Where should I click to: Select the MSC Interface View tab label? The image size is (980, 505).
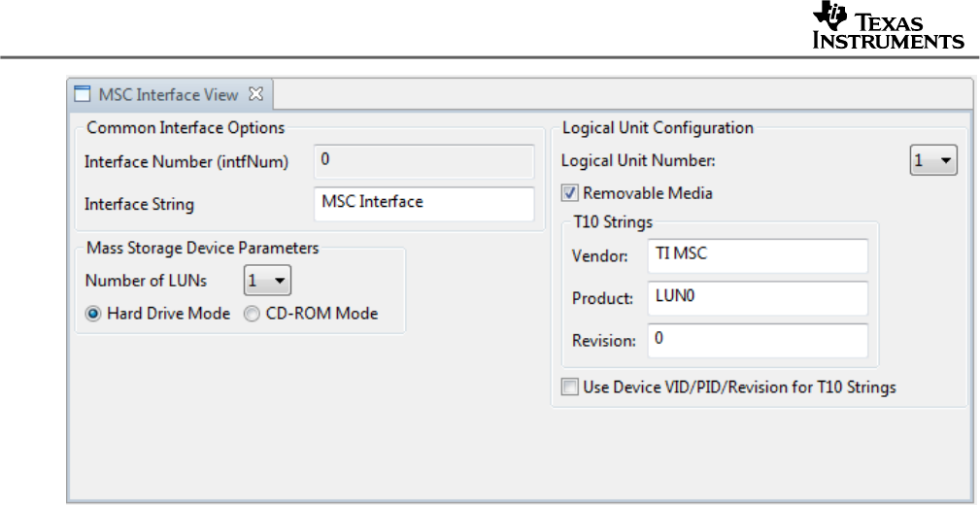[168, 94]
